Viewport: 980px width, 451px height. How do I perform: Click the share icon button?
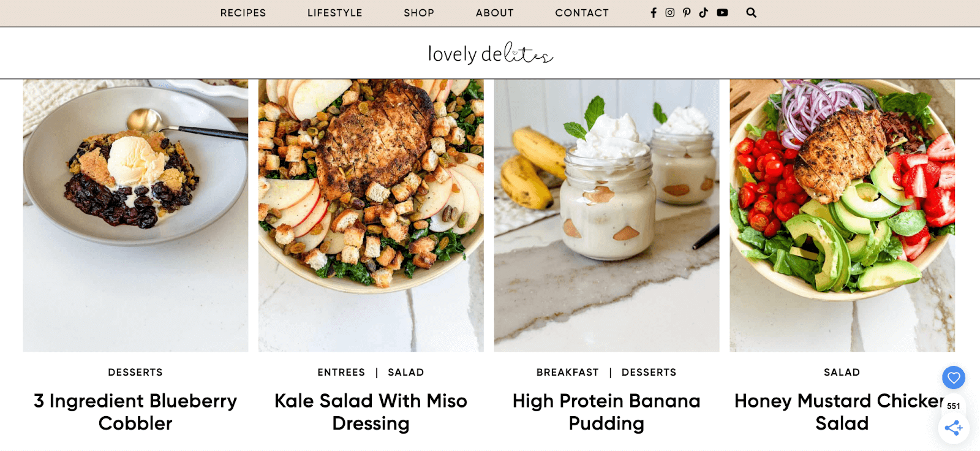point(954,428)
